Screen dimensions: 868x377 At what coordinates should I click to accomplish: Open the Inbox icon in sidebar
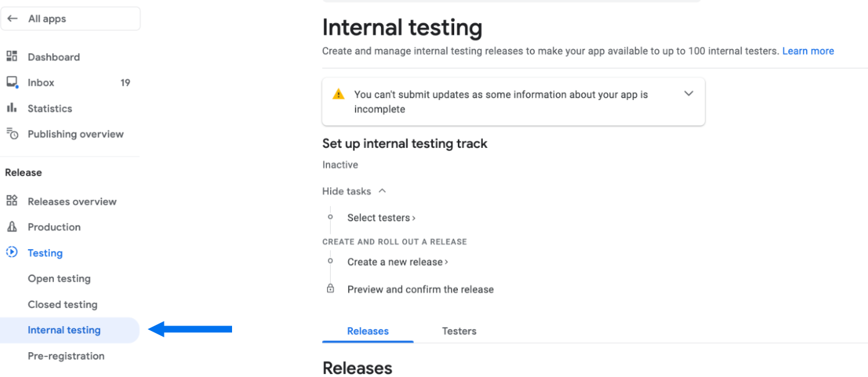coord(12,83)
